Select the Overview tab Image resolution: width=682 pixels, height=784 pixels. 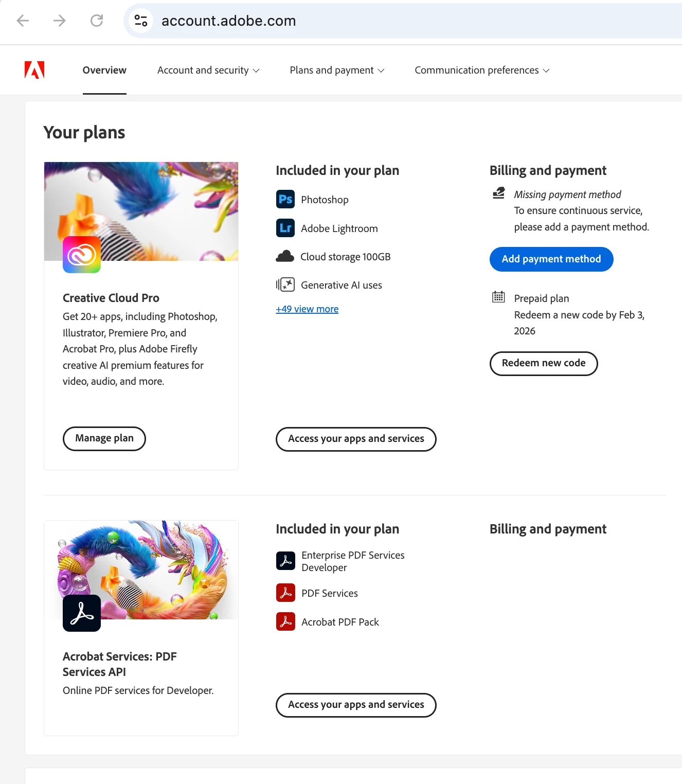pos(104,70)
